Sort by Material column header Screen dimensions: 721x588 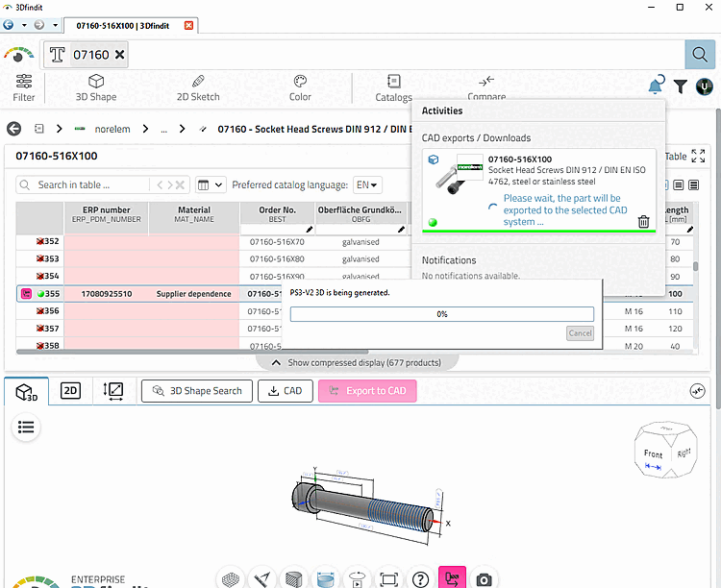[194, 214]
